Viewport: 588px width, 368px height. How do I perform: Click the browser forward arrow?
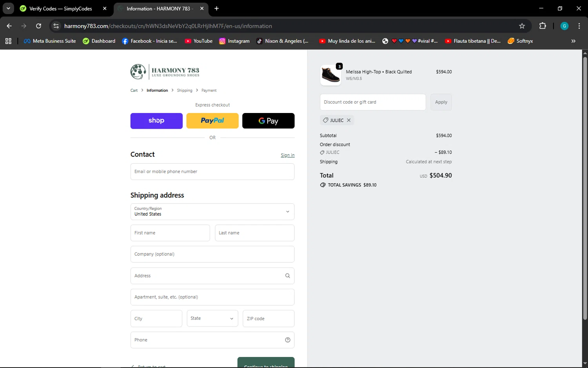point(24,26)
